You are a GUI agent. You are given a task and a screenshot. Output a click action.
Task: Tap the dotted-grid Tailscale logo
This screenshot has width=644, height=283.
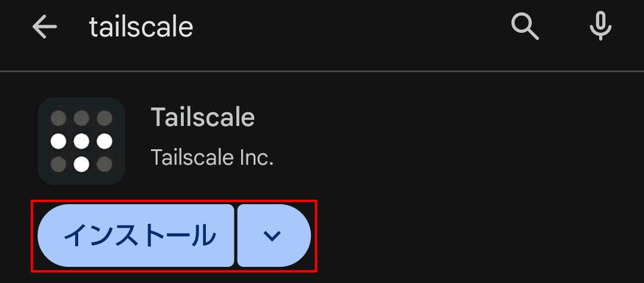81,141
